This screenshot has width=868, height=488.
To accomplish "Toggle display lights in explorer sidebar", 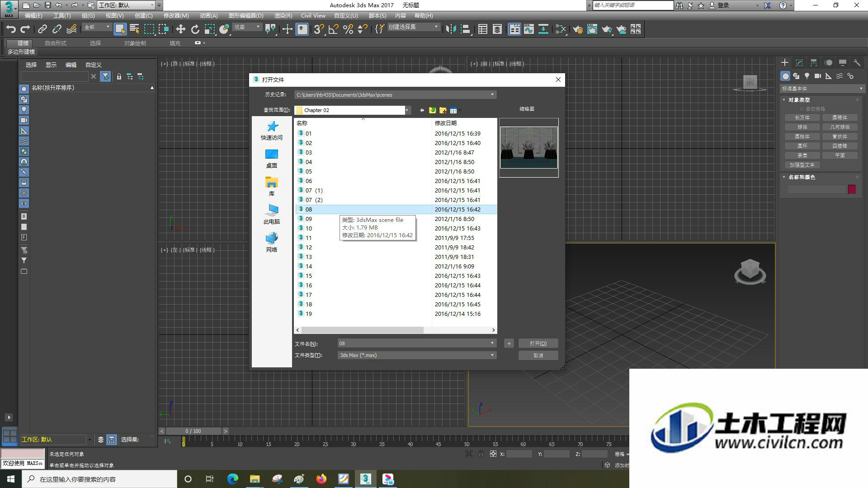I will [24, 110].
